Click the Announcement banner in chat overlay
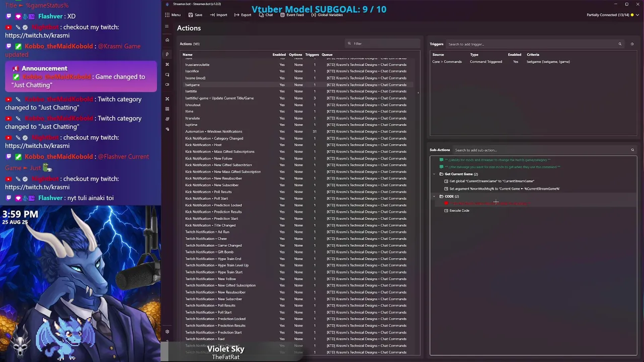The width and height of the screenshot is (644, 362). 82,76
